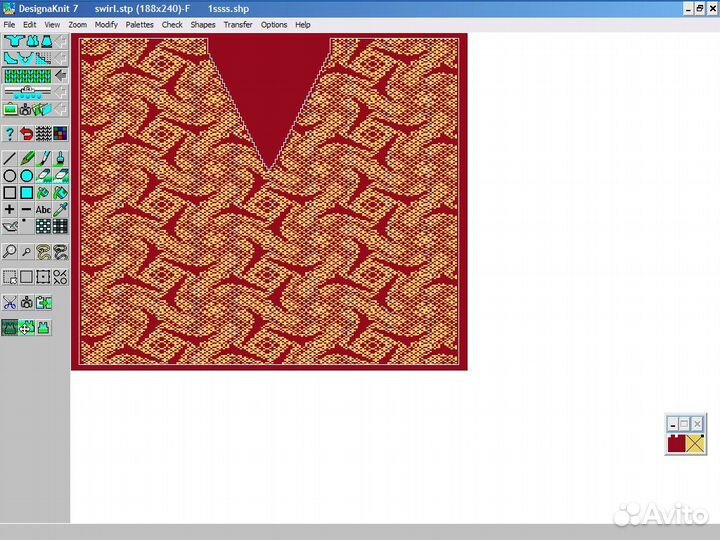Select the light-colored yarn tape icon
This screenshot has height=540, width=720.
pos(44,252)
